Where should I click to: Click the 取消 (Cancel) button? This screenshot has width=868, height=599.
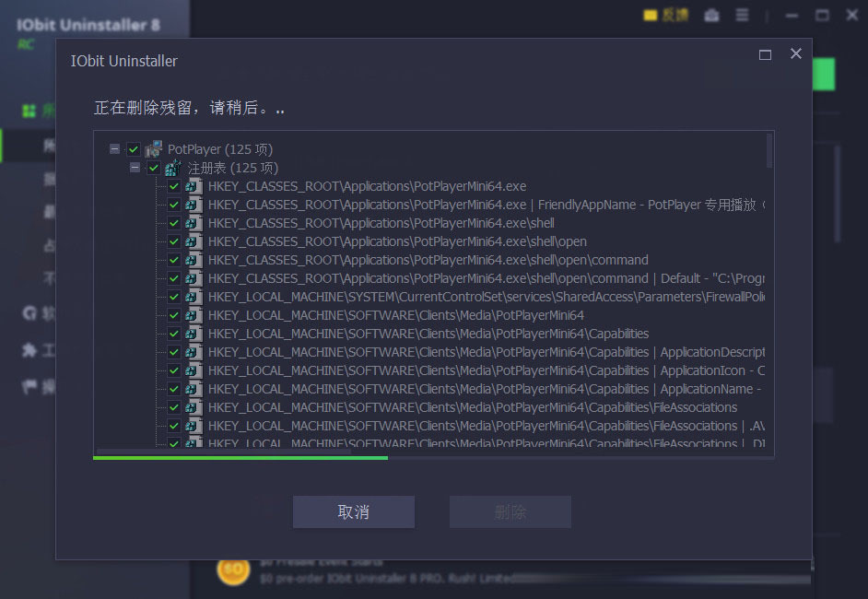coord(353,511)
